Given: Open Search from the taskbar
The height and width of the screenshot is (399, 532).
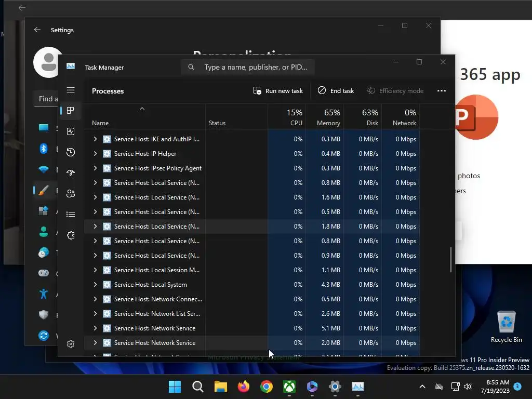Looking at the screenshot, I should pos(198,387).
